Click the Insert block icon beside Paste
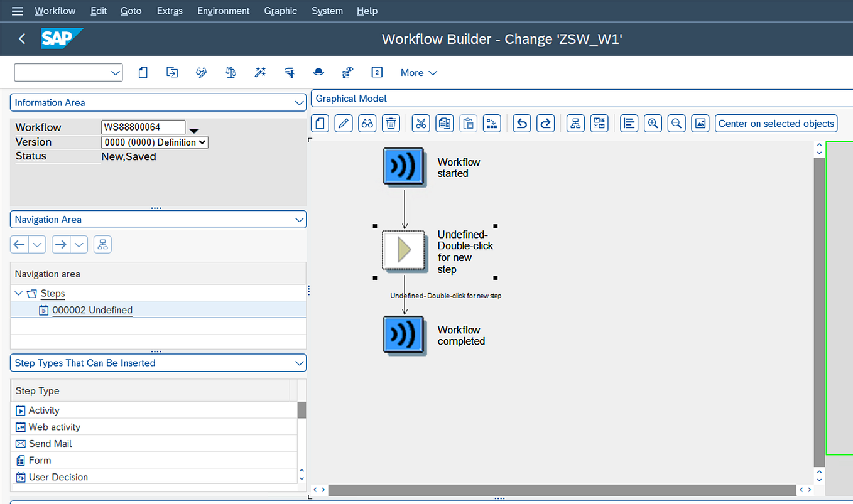Image resolution: width=853 pixels, height=504 pixels. (492, 124)
